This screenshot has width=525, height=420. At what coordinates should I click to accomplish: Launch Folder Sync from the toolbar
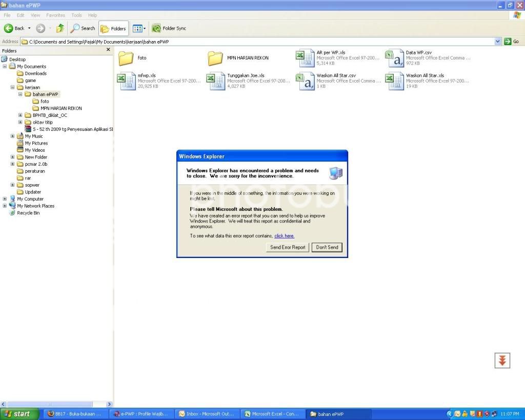(x=169, y=29)
